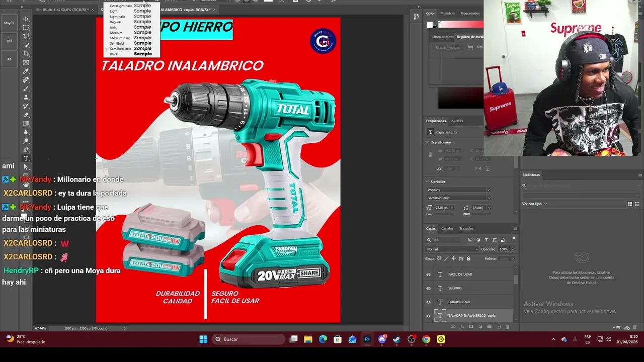The height and width of the screenshot is (362, 644).
Task: Hide the SEGURO layer
Action: tap(429, 288)
